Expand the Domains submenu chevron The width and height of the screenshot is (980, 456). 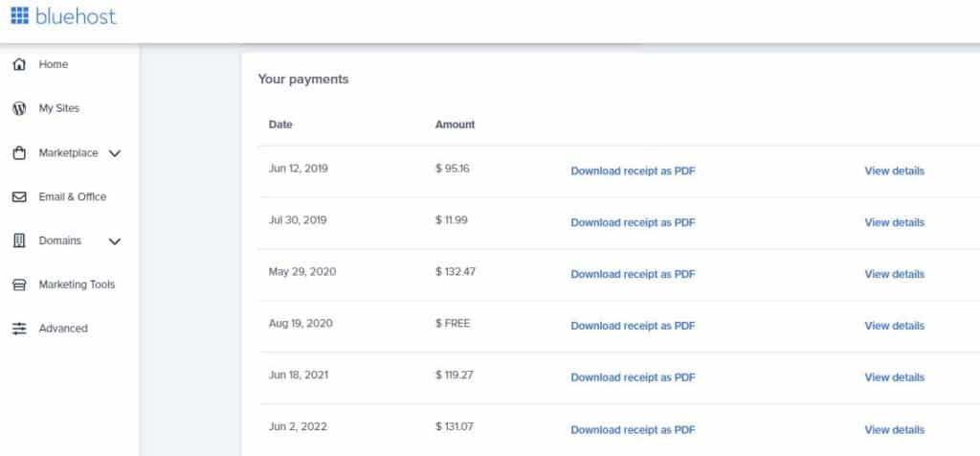click(115, 241)
